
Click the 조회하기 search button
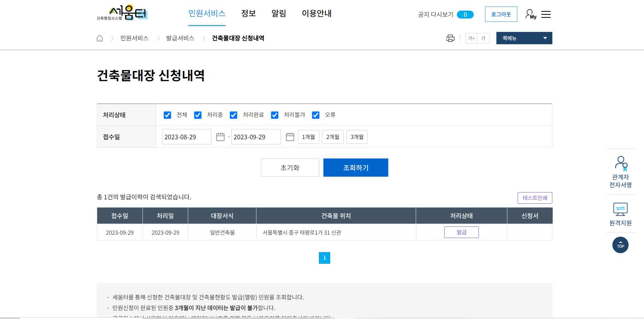(355, 167)
